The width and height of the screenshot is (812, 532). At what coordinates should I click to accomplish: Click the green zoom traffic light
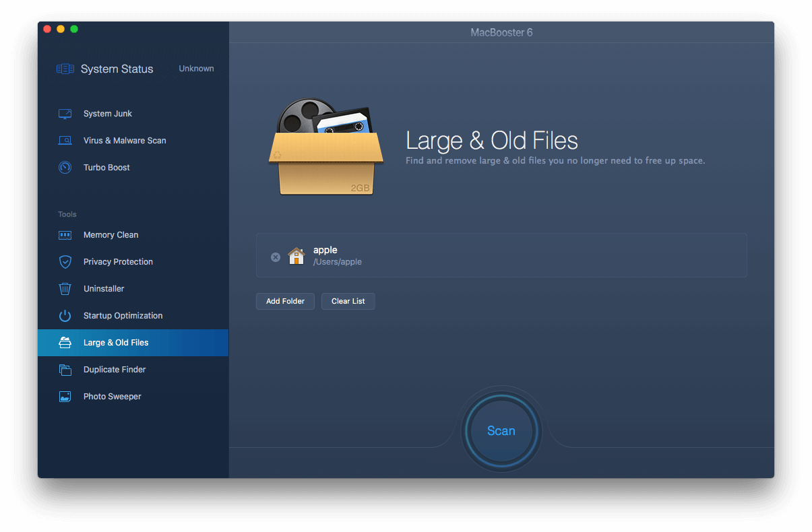pyautogui.click(x=74, y=29)
